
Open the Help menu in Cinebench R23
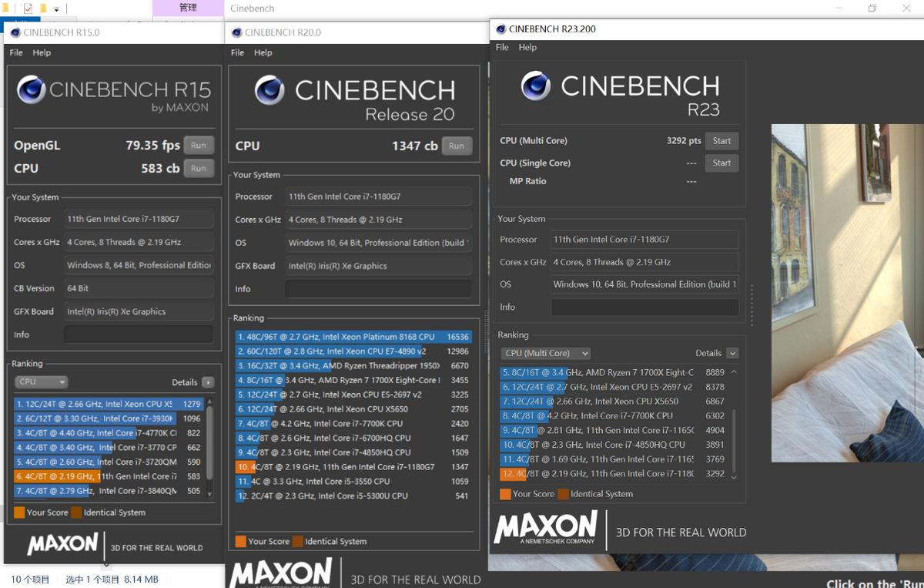coord(527,47)
